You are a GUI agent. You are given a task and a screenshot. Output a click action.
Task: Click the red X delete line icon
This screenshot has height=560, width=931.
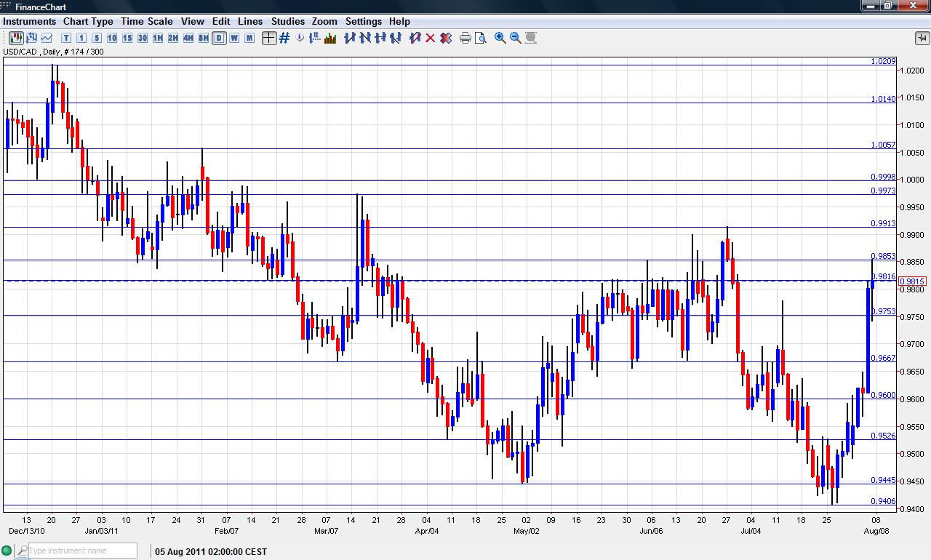pos(431,38)
